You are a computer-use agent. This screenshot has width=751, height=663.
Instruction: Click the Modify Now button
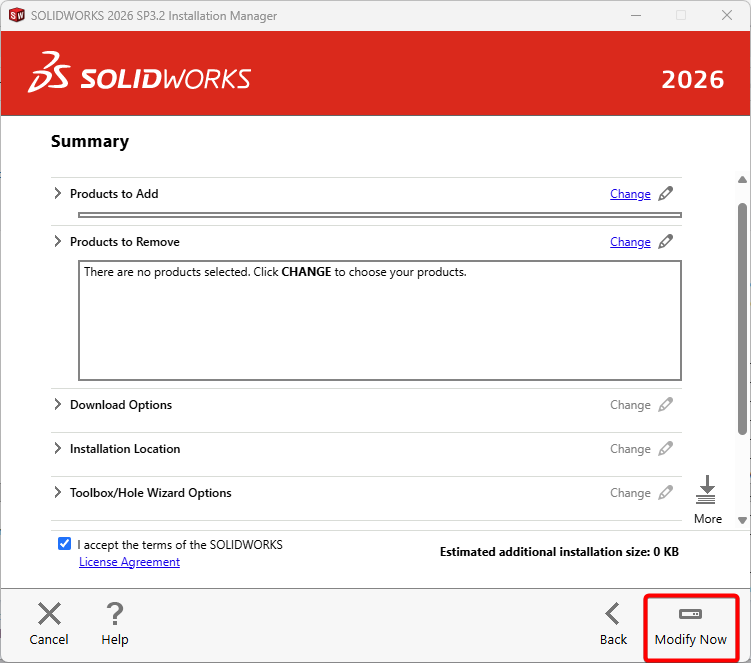(x=691, y=627)
